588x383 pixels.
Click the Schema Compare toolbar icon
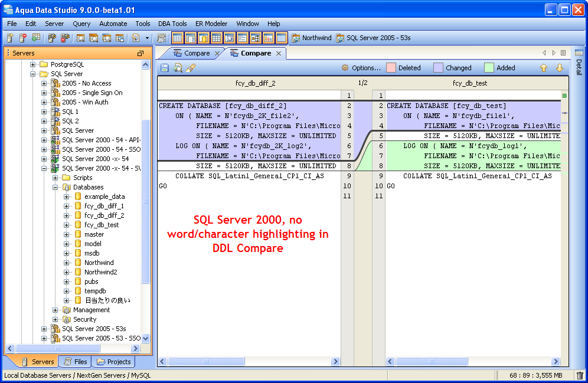[120, 38]
